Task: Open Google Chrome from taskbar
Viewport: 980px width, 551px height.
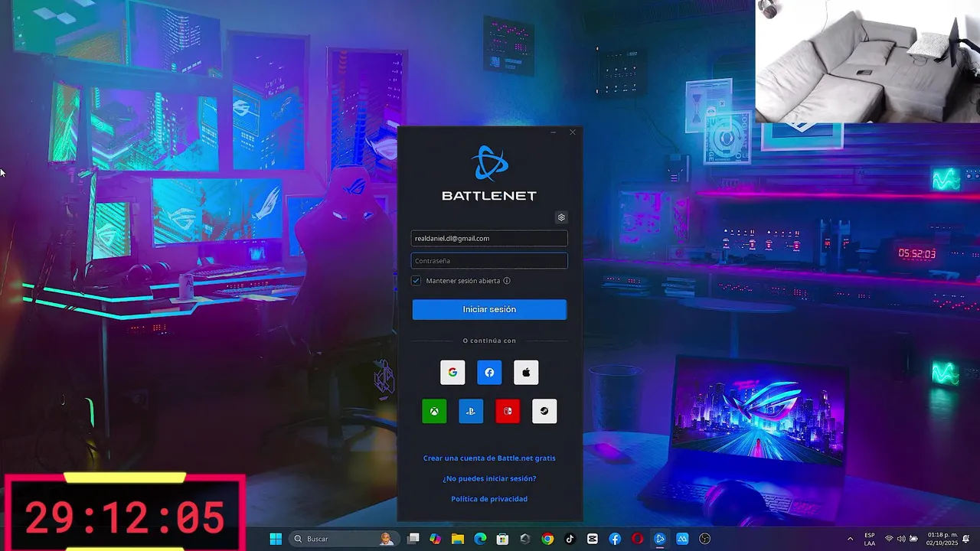Action: click(547, 539)
